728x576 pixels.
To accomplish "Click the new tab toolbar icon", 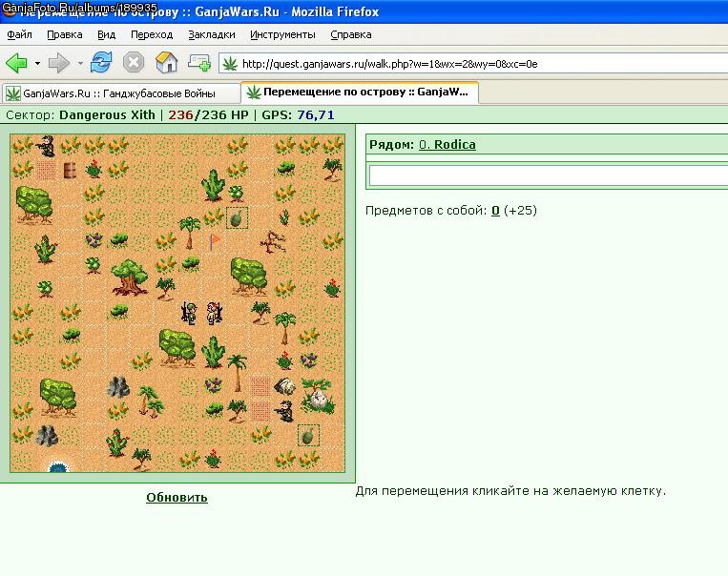I will (199, 63).
